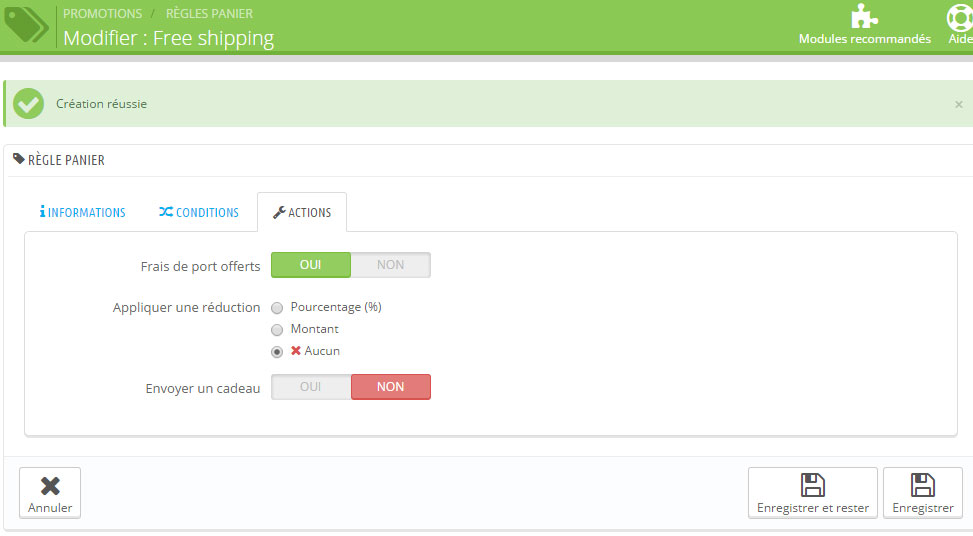Click the Appliquer une réduction label
The width and height of the screenshot is (973, 536).
pyautogui.click(x=186, y=307)
